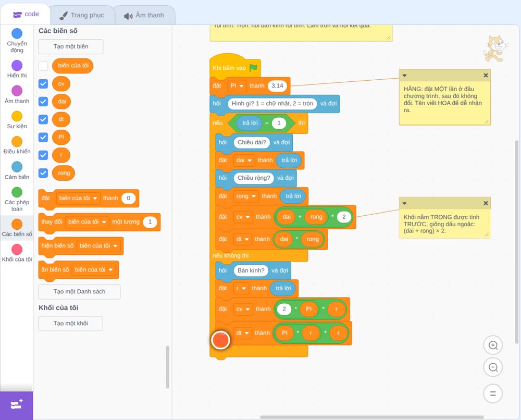Open the Sự kiện block category
This screenshot has height=420, width=521.
click(17, 120)
